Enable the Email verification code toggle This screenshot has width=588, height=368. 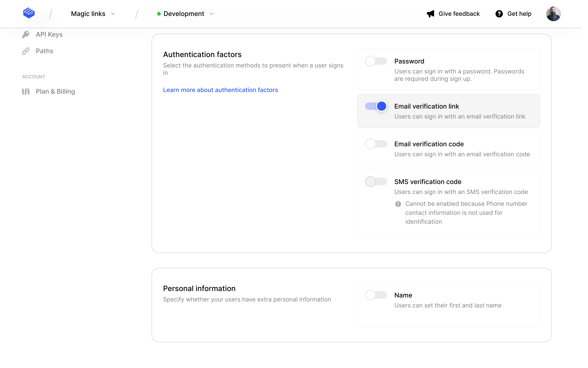(376, 144)
